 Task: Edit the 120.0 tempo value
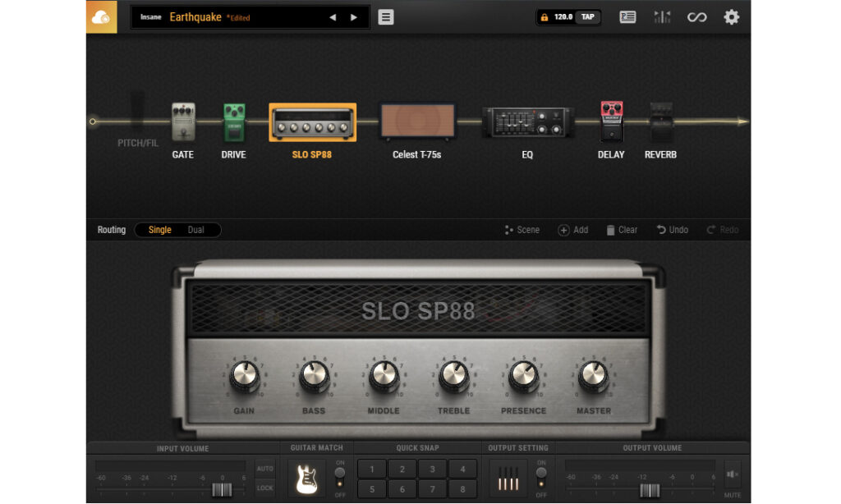click(x=563, y=17)
